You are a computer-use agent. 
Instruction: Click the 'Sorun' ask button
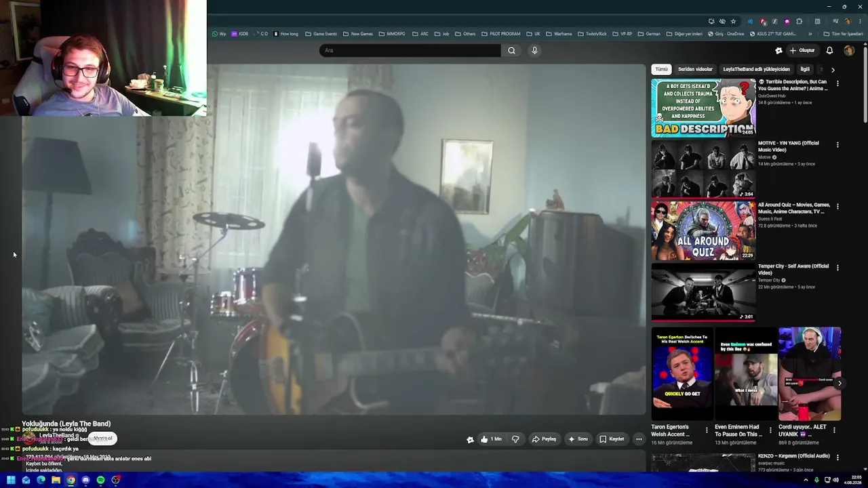[578, 439]
